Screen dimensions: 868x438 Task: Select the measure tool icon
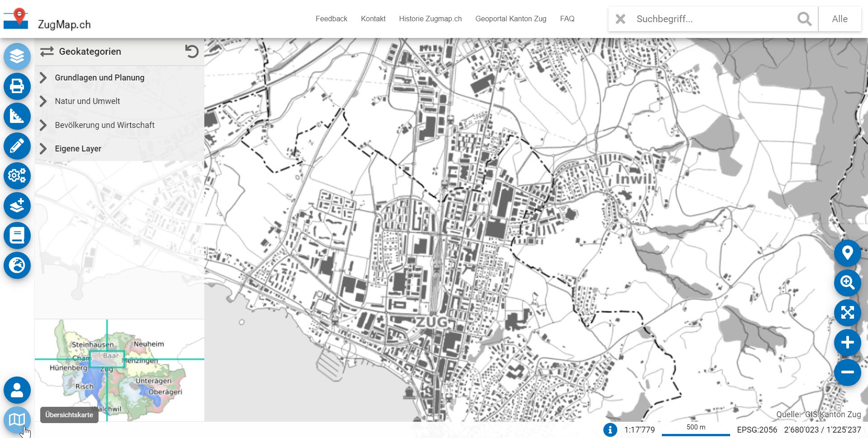17,116
